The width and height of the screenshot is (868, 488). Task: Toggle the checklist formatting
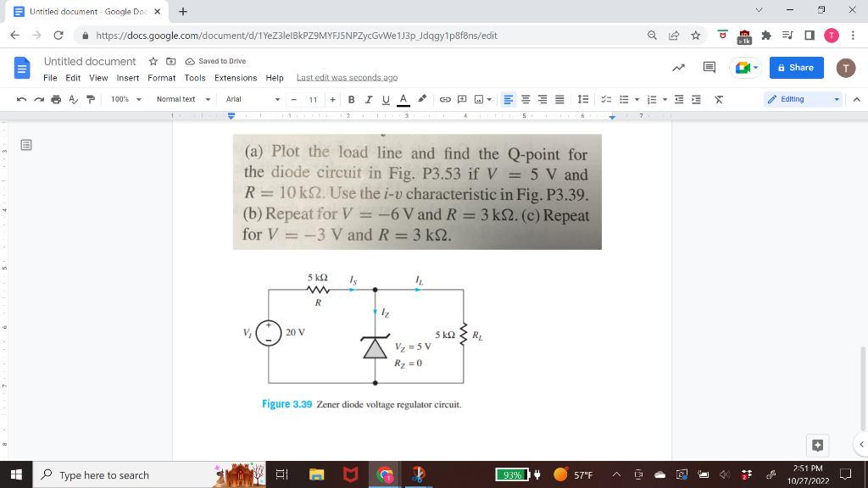(x=606, y=99)
